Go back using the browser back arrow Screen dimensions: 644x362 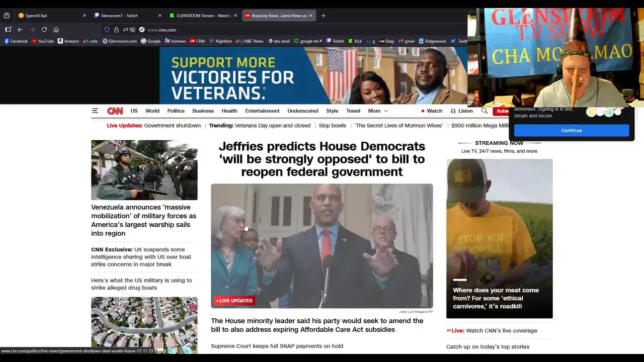[x=20, y=30]
